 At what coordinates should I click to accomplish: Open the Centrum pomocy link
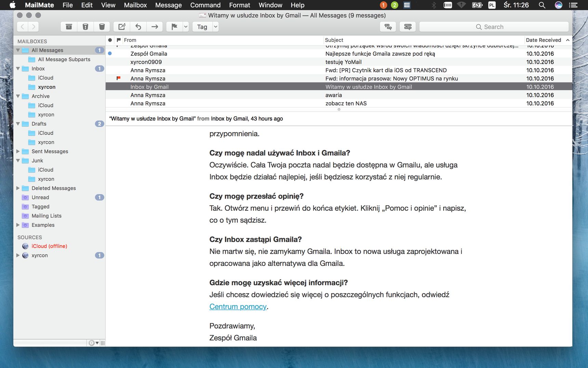tap(238, 307)
